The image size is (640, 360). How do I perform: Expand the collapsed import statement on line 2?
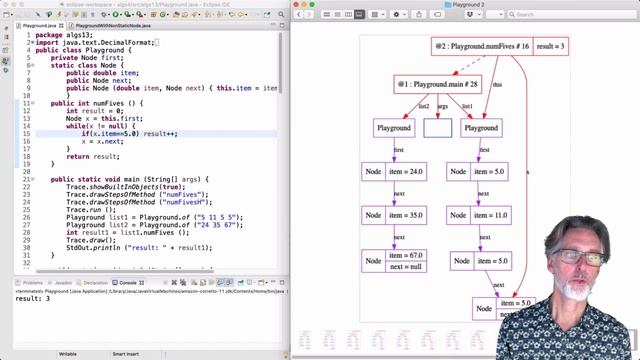point(32,42)
